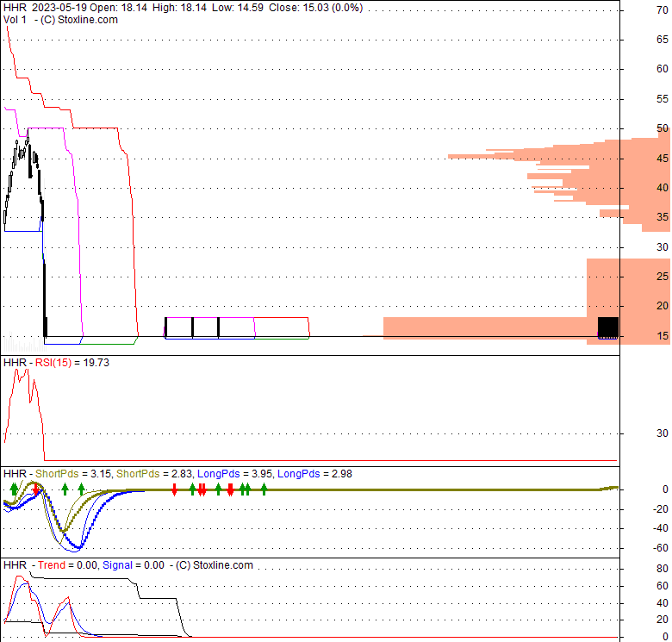Click the 'Vol 1' label under the header

[15, 20]
